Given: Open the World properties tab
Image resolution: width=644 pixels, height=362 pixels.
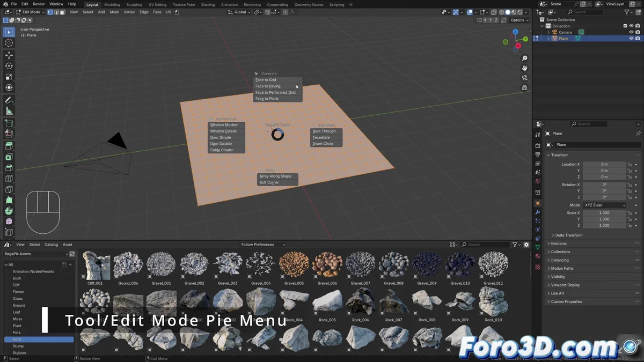Looking at the screenshot, I should click(537, 181).
